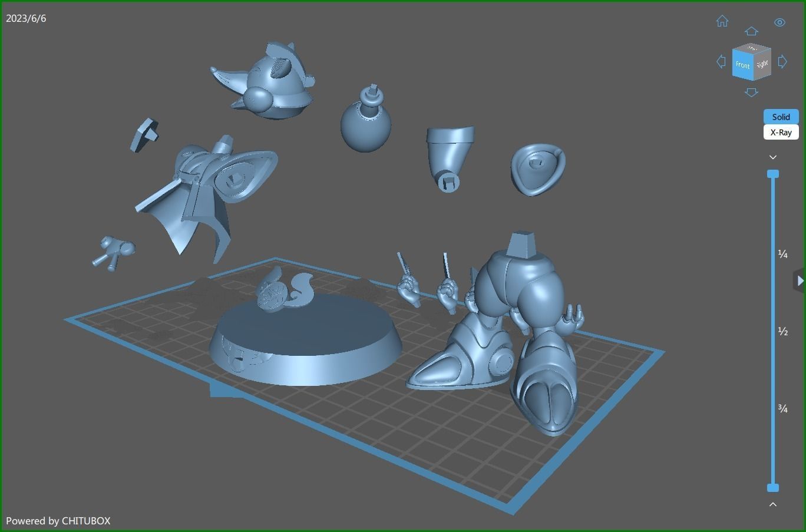Rotate view right with right arrow

[x=782, y=61]
